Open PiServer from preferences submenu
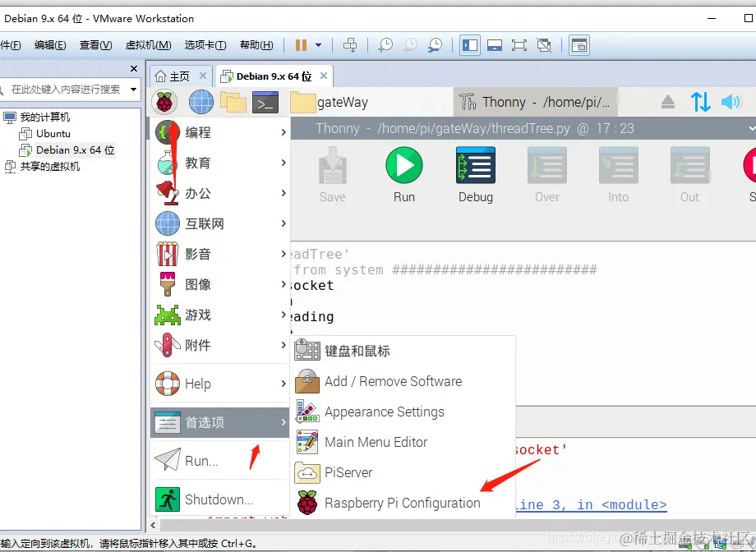This screenshot has width=756, height=552. click(403, 472)
